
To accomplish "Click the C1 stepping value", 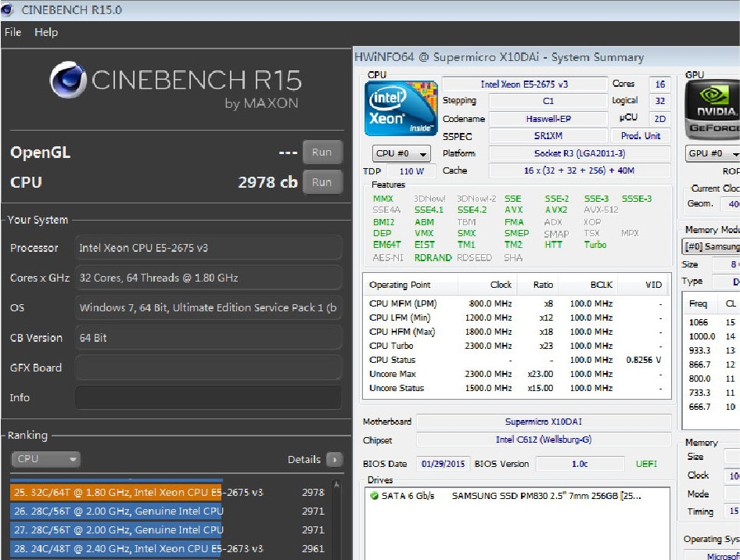I will click(548, 101).
